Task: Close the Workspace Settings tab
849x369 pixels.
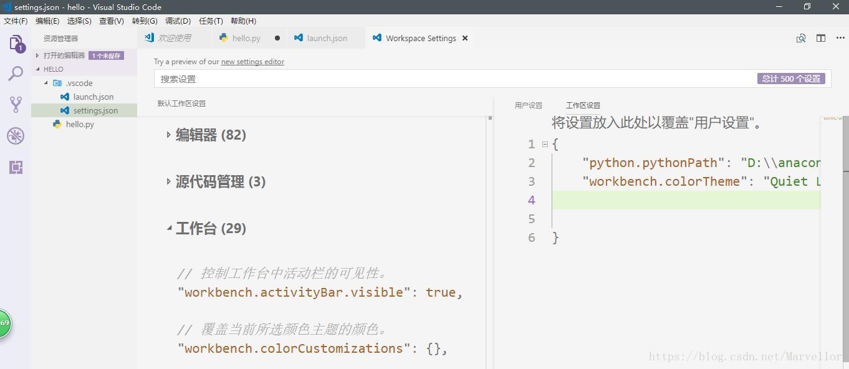Action: click(465, 38)
